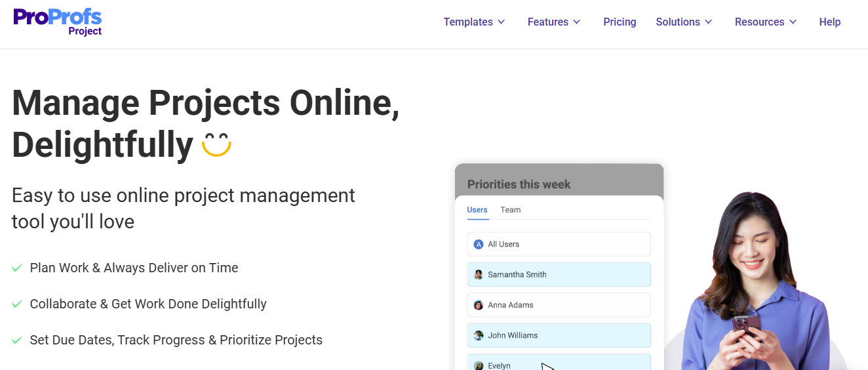Switch to the Team tab
Image resolution: width=868 pixels, height=370 pixels.
point(510,210)
